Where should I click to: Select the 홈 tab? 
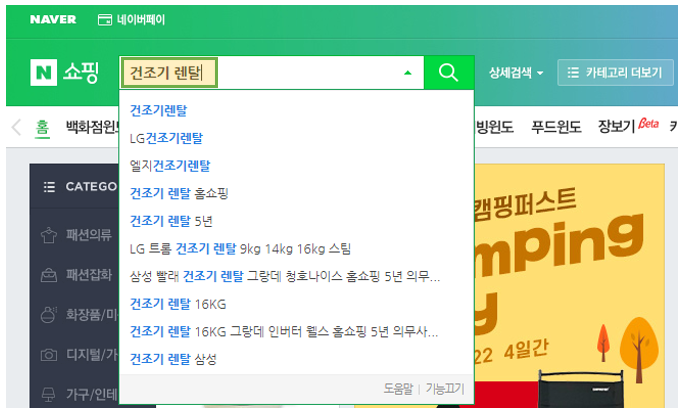[x=42, y=127]
